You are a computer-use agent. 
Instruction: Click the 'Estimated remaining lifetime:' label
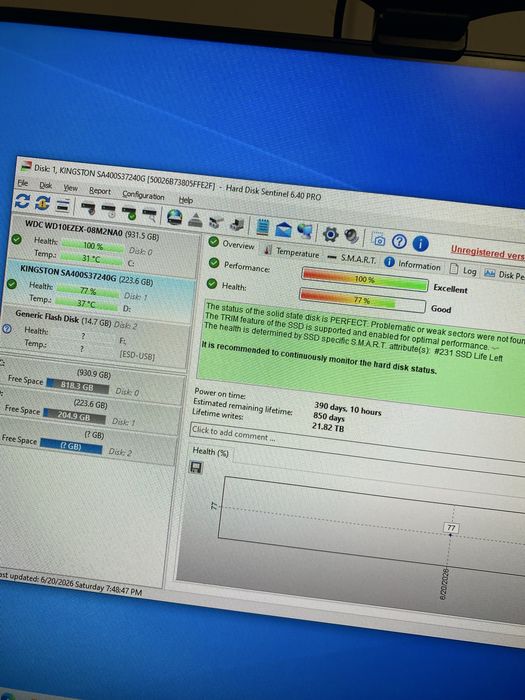[x=243, y=406]
